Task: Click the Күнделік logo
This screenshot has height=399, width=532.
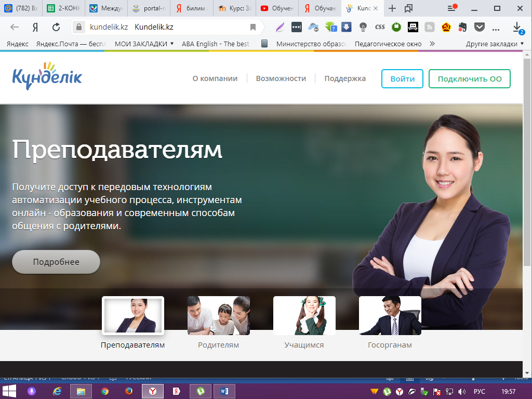Action: point(47,76)
